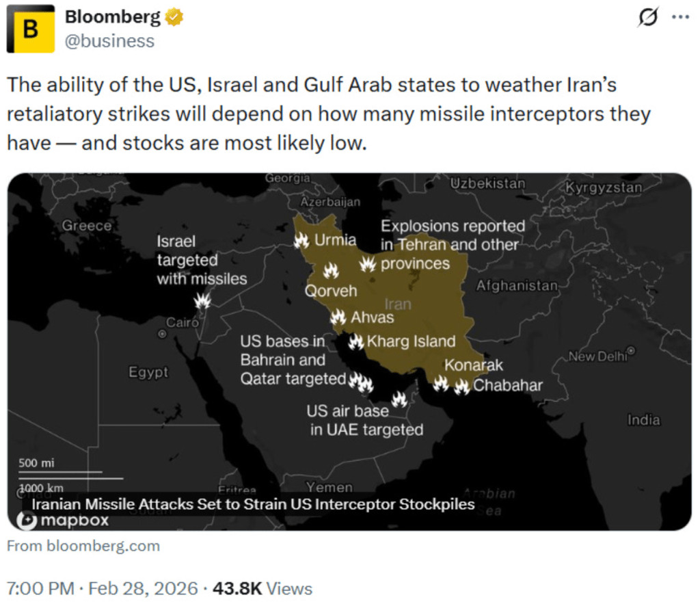Click the Grok slash-circle icon
700x602 pixels.
647,18
